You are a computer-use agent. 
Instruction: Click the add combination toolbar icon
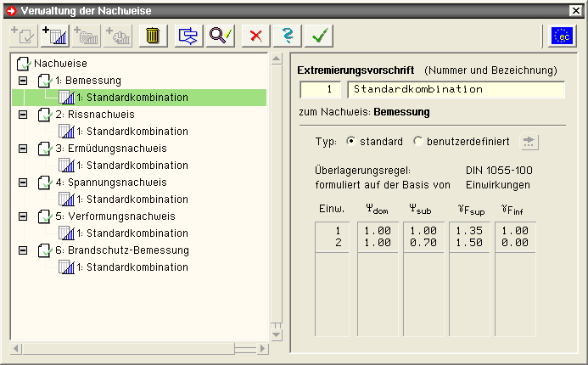[x=55, y=36]
